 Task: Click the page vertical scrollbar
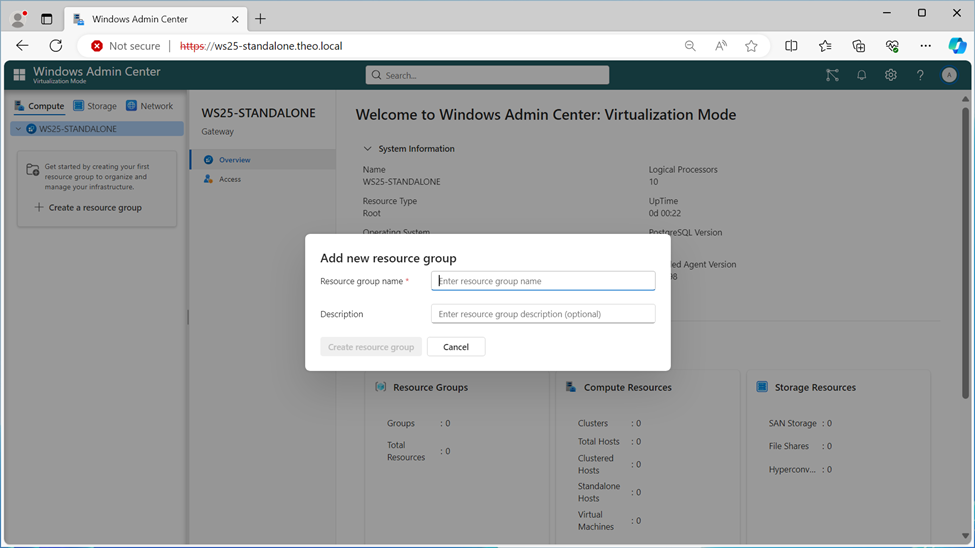tap(965, 253)
